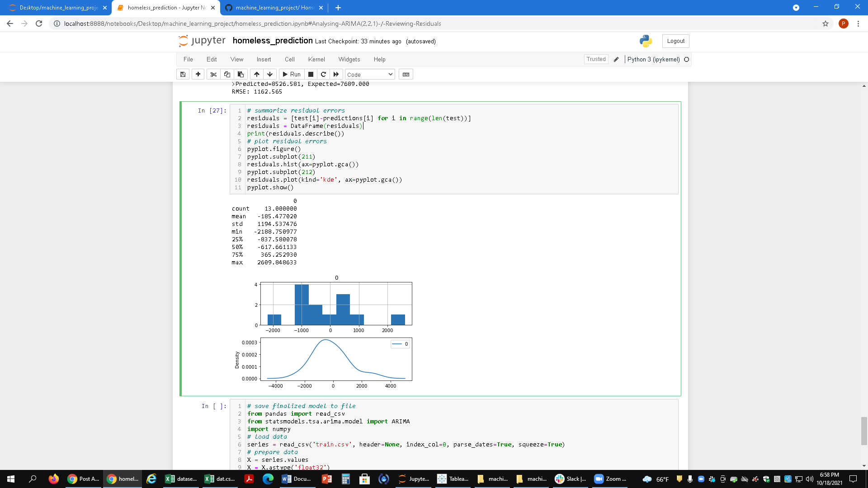Open the tab search dropdown in title bar
The height and width of the screenshot is (488, 868).
pos(796,8)
